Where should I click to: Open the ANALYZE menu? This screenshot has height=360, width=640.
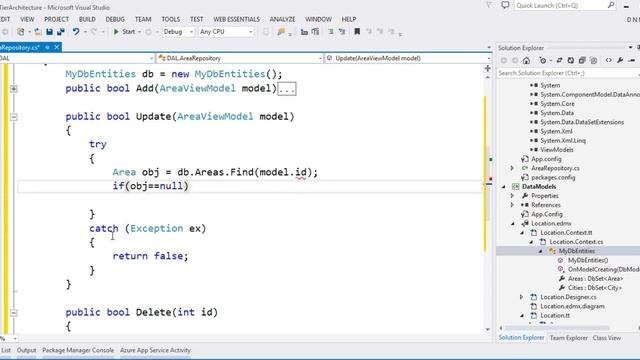pyautogui.click(x=282, y=19)
